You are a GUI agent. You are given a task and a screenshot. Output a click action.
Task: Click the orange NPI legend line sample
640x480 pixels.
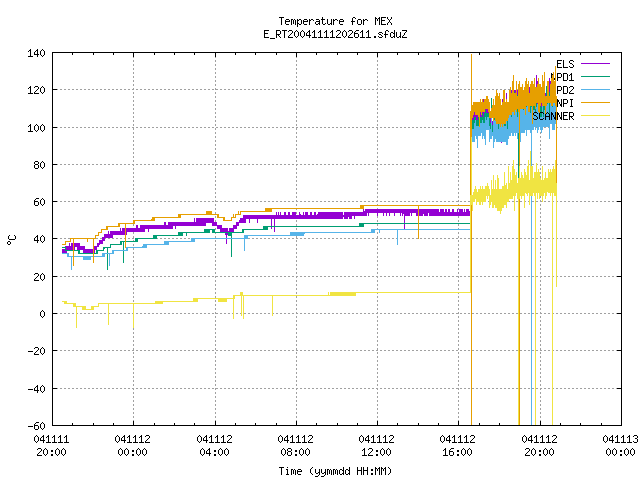(x=595, y=103)
